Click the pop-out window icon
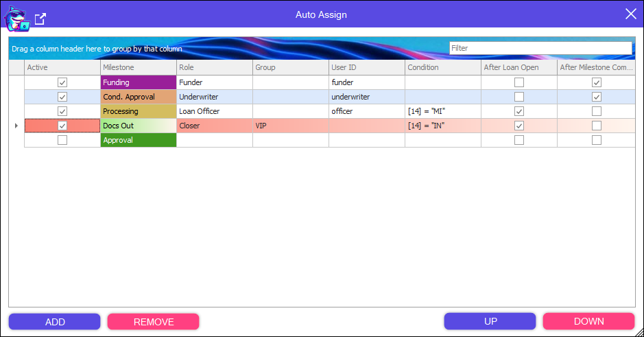The width and height of the screenshot is (644, 337). 40,19
